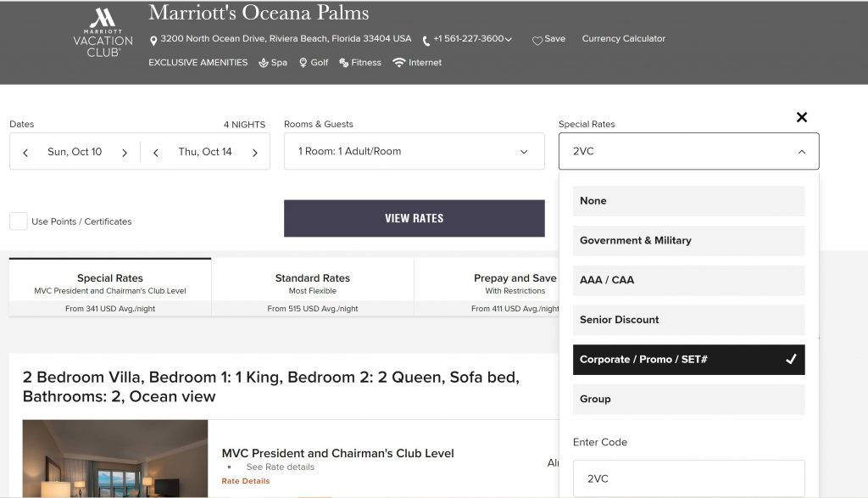This screenshot has width=868, height=498.
Task: Switch to the Standard Rates tab
Action: point(312,285)
